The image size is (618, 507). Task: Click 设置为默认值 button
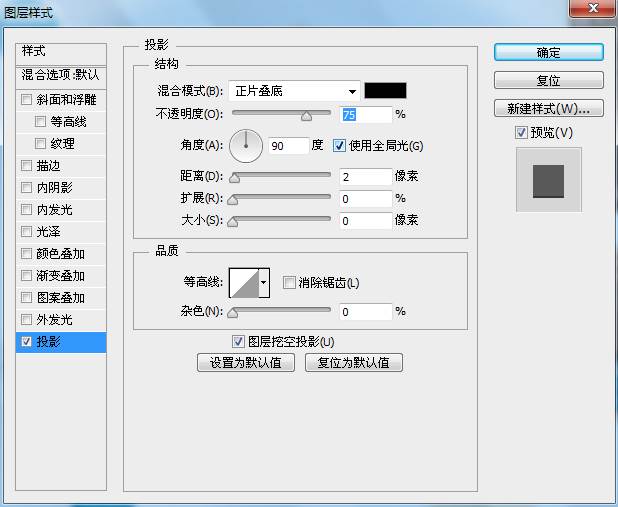[246, 362]
